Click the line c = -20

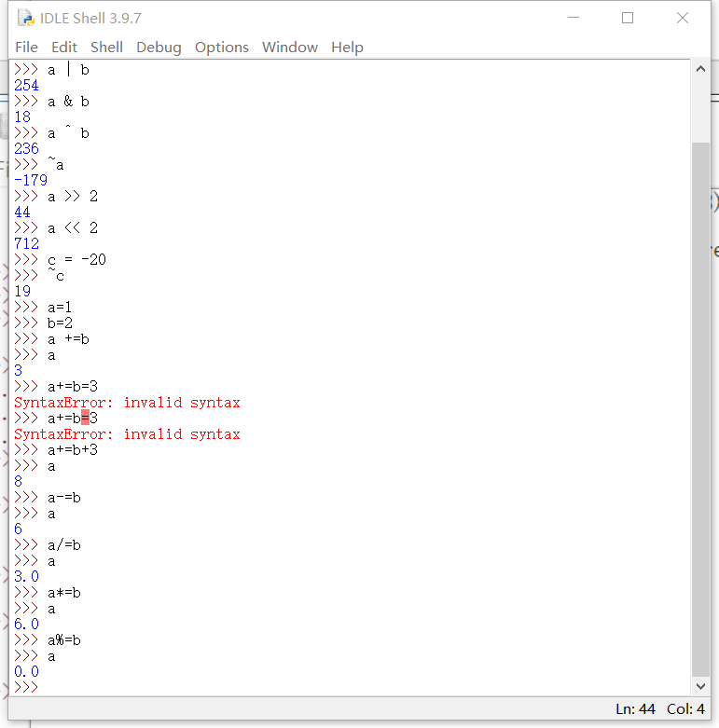pos(76,259)
